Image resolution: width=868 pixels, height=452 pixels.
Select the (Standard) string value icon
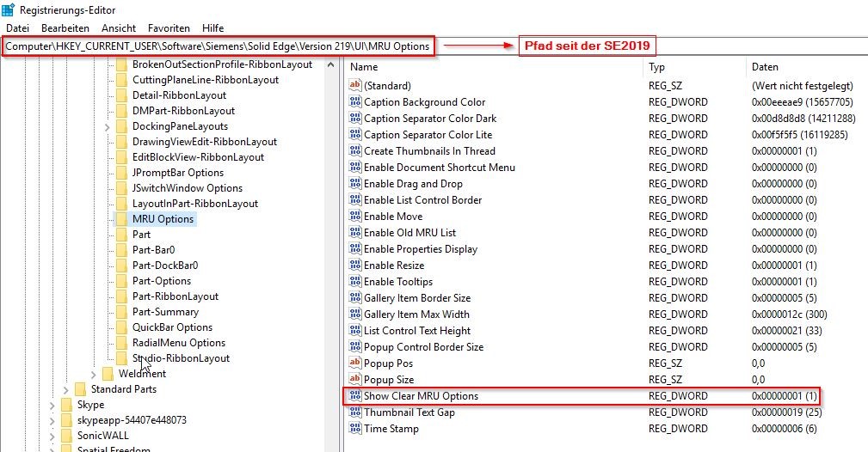(354, 85)
